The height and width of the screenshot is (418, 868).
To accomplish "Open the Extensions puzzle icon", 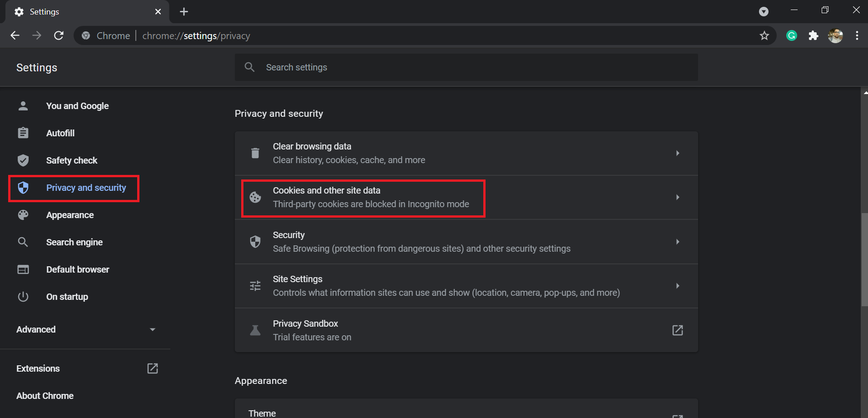I will pyautogui.click(x=813, y=36).
